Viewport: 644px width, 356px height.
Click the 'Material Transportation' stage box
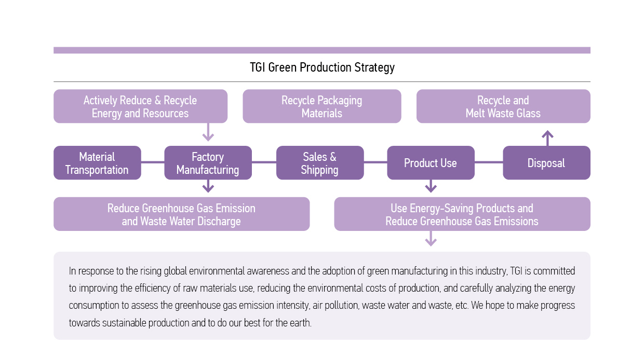click(x=97, y=163)
